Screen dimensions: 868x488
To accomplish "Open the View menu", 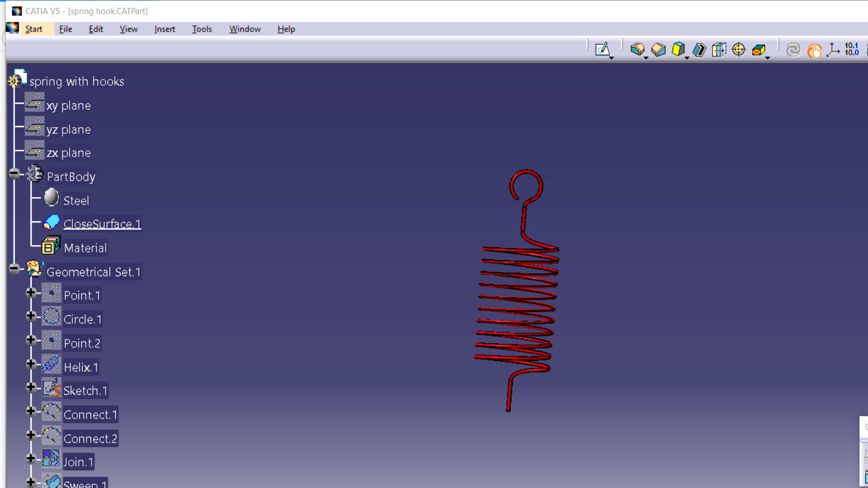I will pyautogui.click(x=129, y=29).
